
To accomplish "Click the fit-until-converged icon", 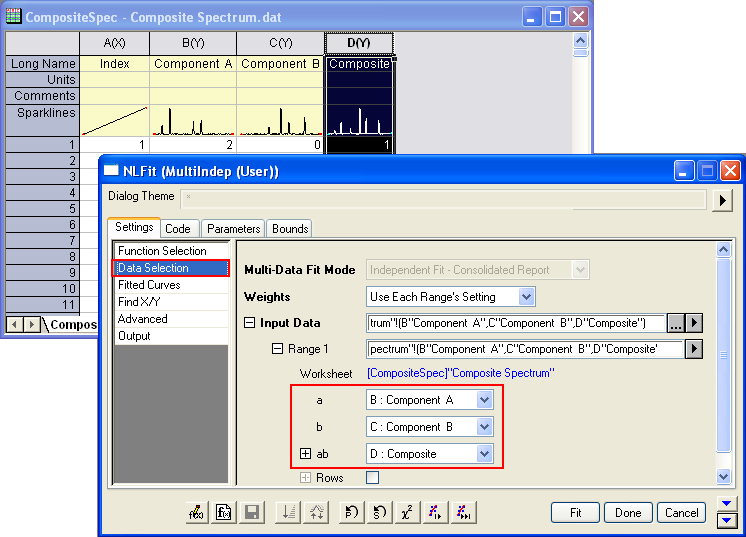I will point(464,512).
